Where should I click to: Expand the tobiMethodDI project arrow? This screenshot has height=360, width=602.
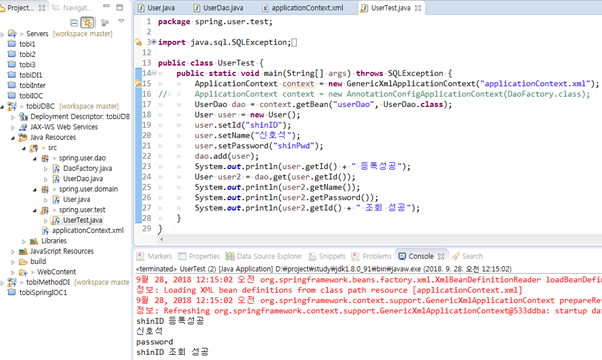(2, 283)
